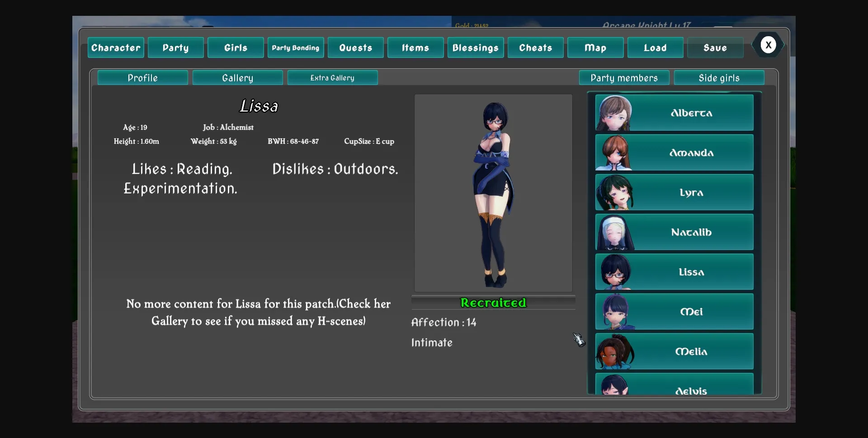Open the Quests screen
868x438 pixels.
355,47
